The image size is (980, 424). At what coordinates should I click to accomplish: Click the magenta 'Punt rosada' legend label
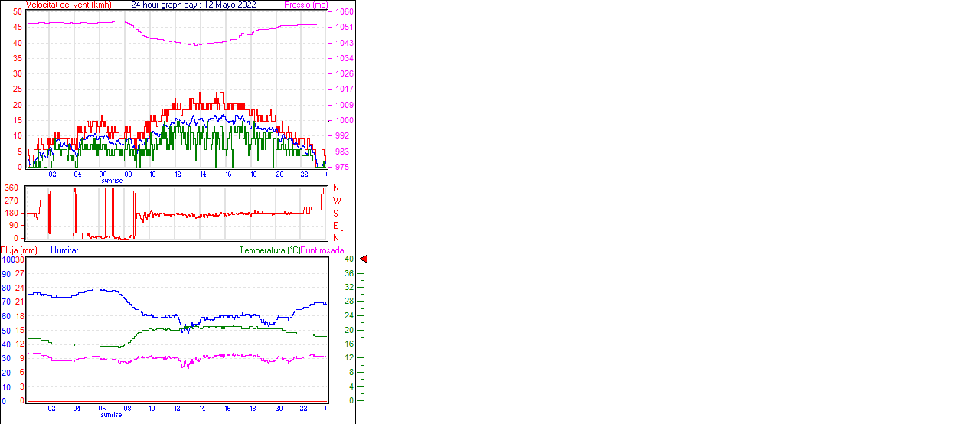click(x=322, y=250)
